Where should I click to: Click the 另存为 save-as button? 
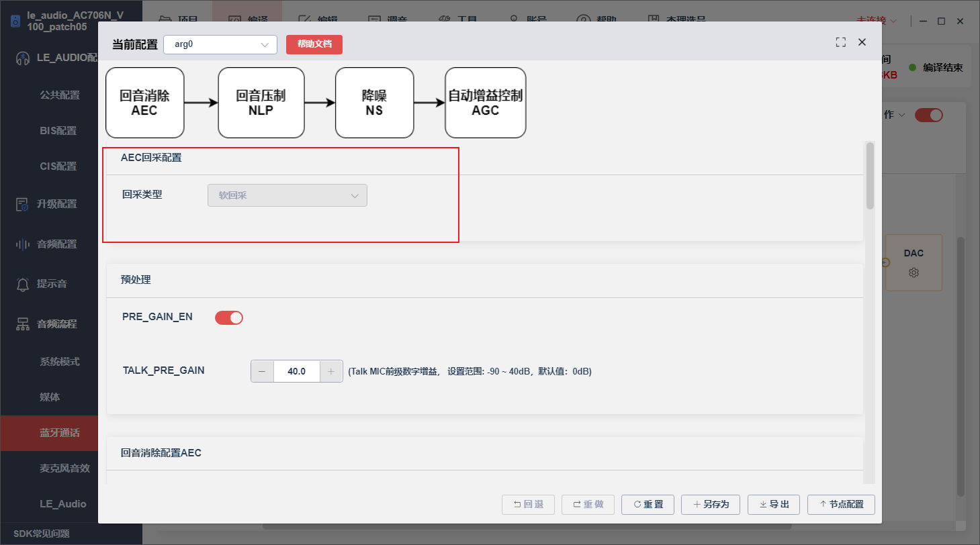(x=711, y=505)
